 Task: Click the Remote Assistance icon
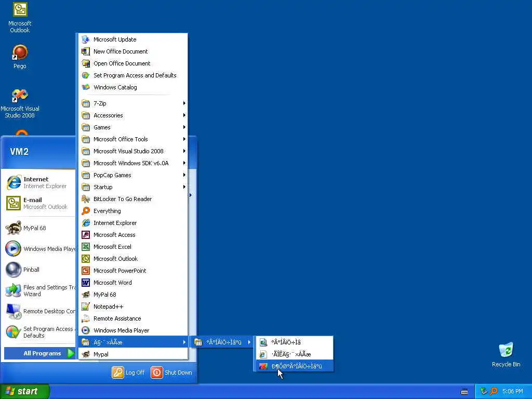[x=86, y=318]
